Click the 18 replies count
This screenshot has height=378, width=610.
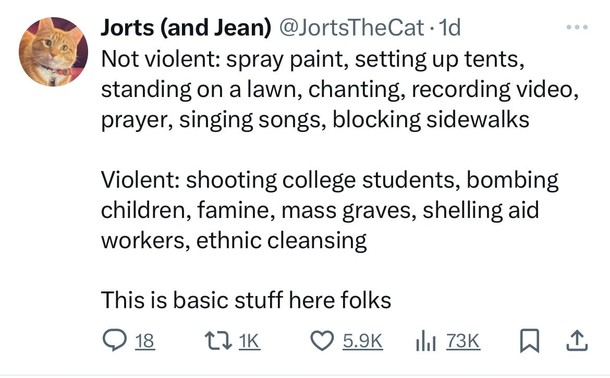click(145, 341)
